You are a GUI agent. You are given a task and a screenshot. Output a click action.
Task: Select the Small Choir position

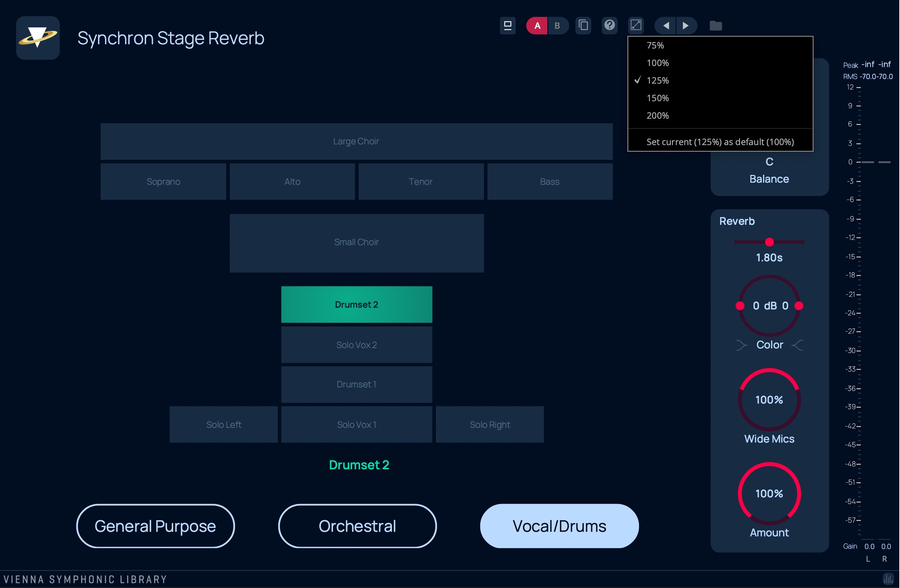tap(357, 243)
